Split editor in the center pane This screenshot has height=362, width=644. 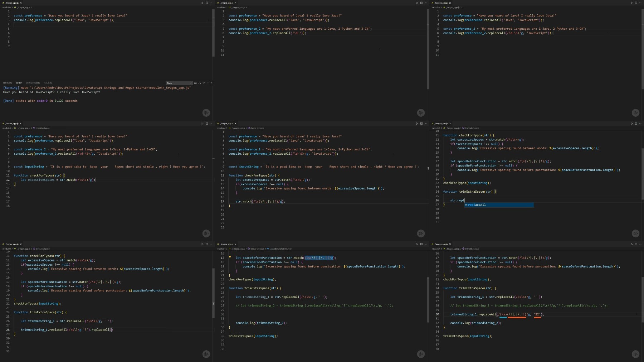coord(421,124)
